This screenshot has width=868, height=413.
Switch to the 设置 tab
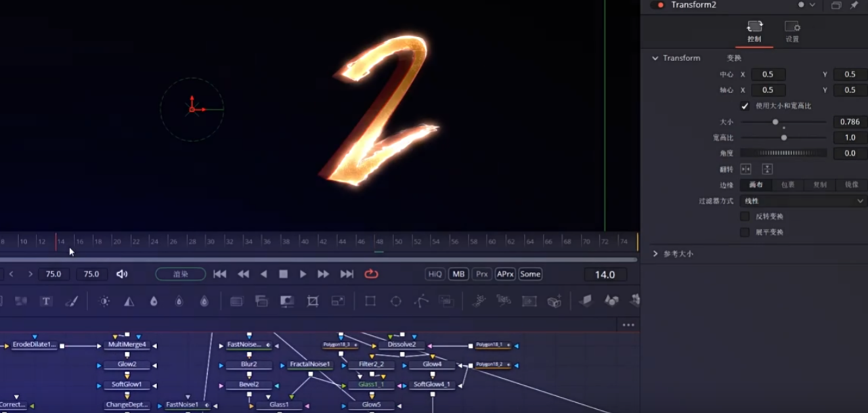(x=792, y=31)
